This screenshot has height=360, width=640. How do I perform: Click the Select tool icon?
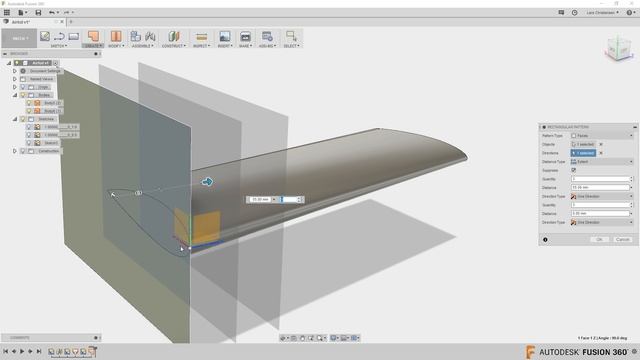[291, 36]
